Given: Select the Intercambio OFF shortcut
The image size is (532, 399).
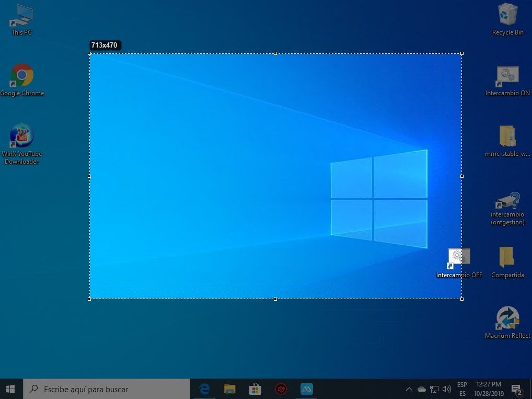Looking at the screenshot, I should pyautogui.click(x=459, y=263).
